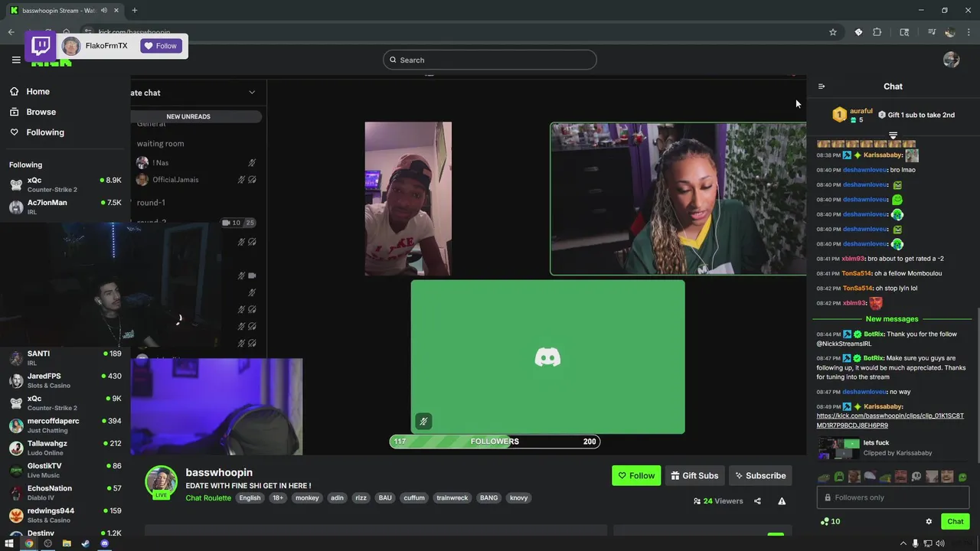Go back in browser history
Viewport: 980px width, 551px height.
11,32
